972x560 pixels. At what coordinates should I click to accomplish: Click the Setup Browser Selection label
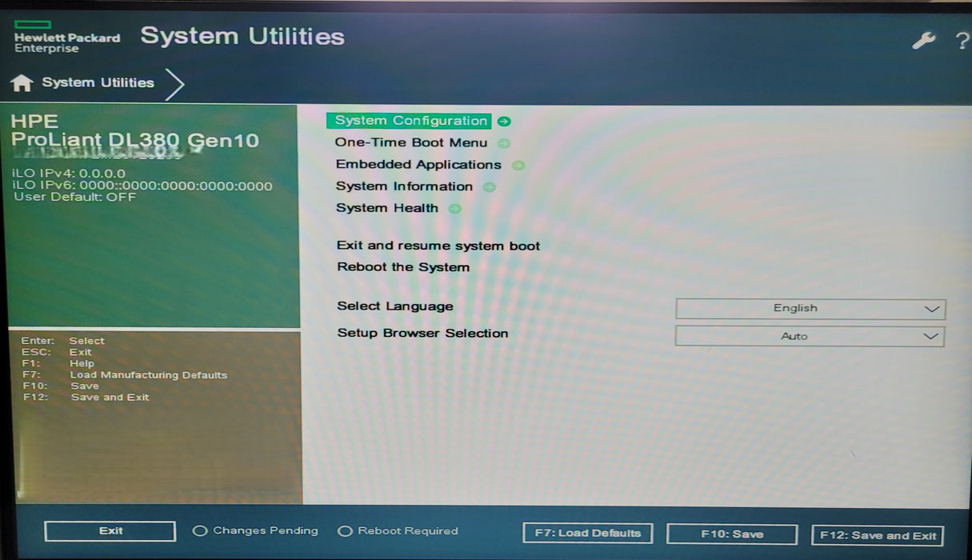point(422,334)
